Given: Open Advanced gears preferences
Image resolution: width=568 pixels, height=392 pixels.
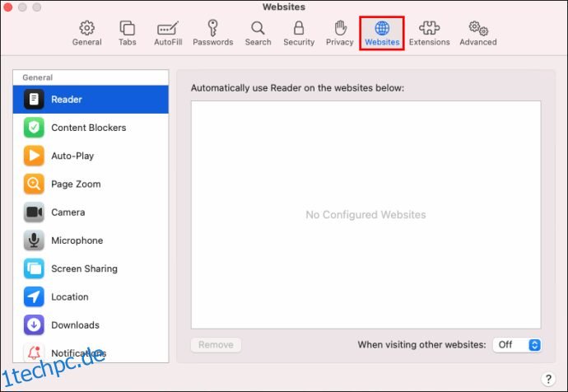Looking at the screenshot, I should (x=478, y=33).
